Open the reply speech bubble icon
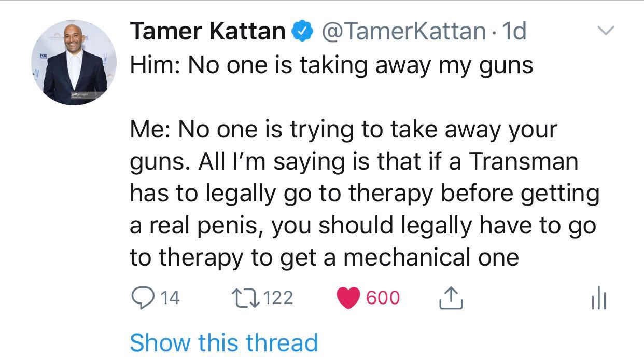 (x=141, y=298)
